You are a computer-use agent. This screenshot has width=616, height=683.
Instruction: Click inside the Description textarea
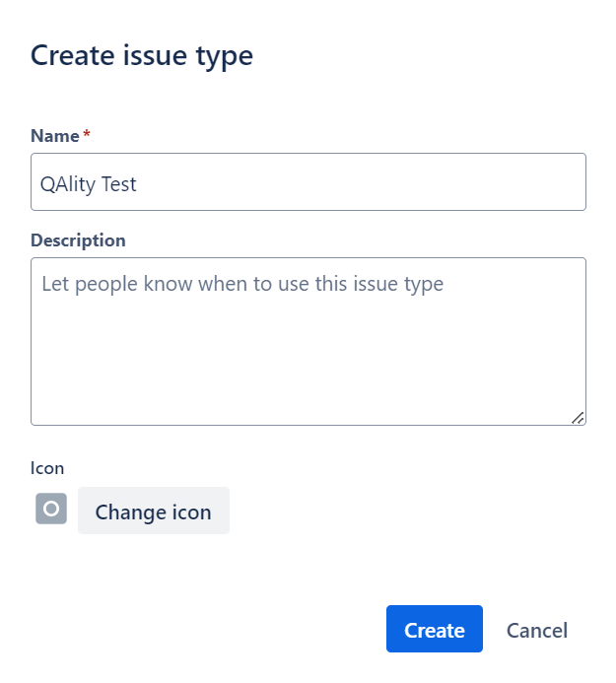[x=308, y=341]
